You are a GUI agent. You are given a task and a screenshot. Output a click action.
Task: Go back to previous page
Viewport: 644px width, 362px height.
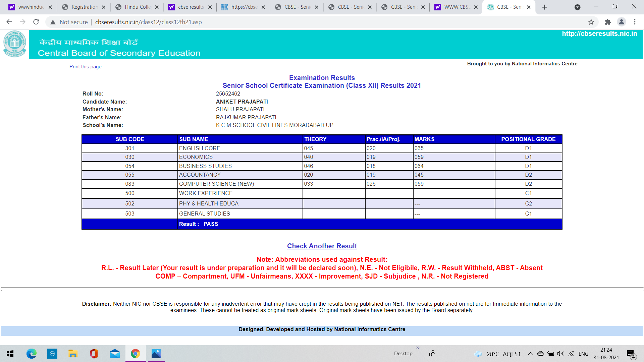tap(9, 22)
